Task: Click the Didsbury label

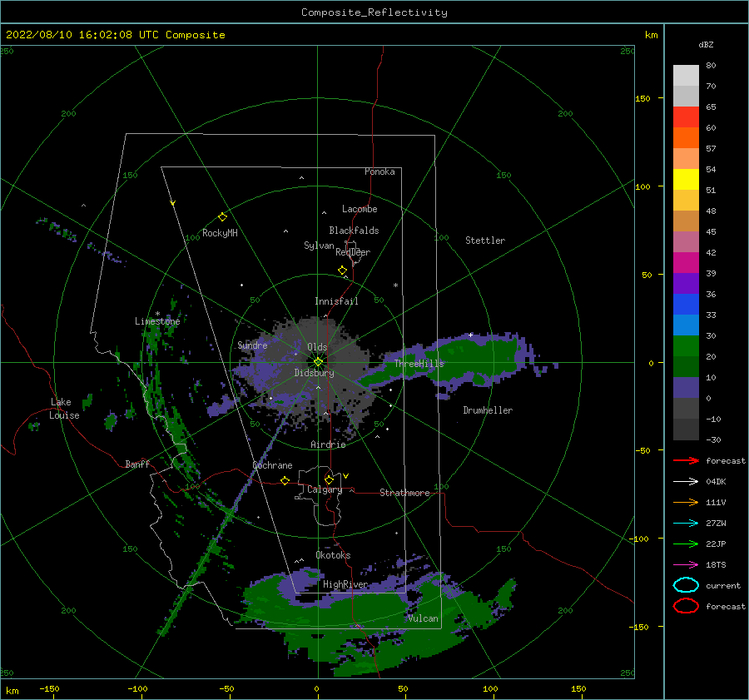Action: click(314, 373)
